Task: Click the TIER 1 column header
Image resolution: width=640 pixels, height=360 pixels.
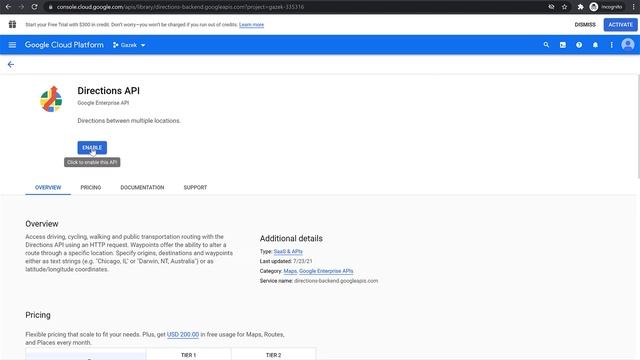Action: [x=189, y=355]
